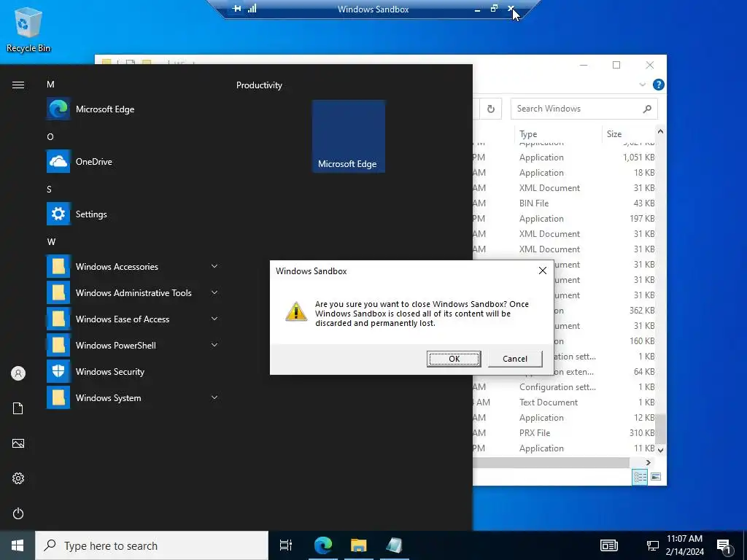
Task: Select the row sized 362 KB
Action: tap(605, 310)
